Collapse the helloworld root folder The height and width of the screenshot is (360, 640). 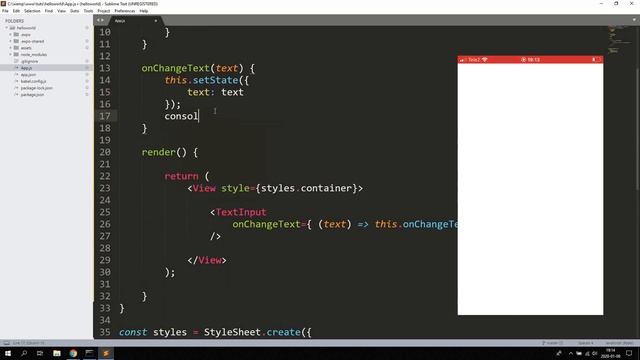coord(7,28)
